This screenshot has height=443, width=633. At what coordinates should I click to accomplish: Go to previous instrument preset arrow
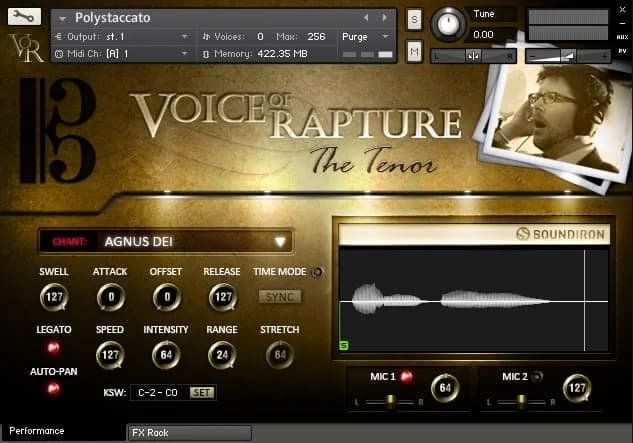pyautogui.click(x=367, y=17)
